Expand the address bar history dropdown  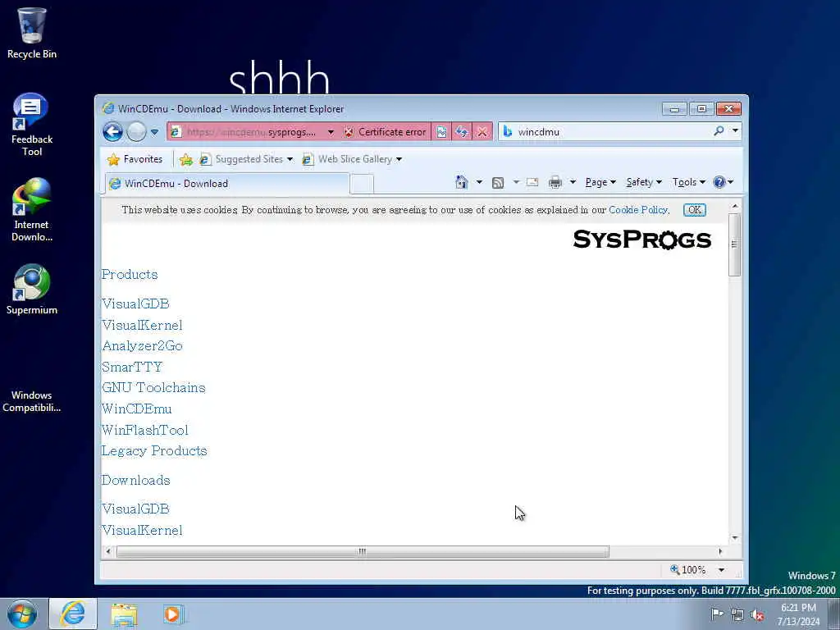331,132
